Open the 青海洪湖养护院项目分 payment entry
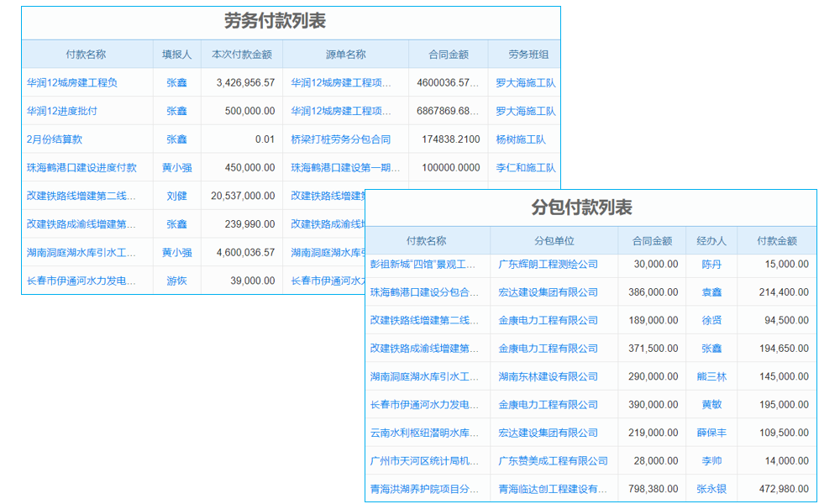Image resolution: width=840 pixels, height=504 pixels. 426,489
